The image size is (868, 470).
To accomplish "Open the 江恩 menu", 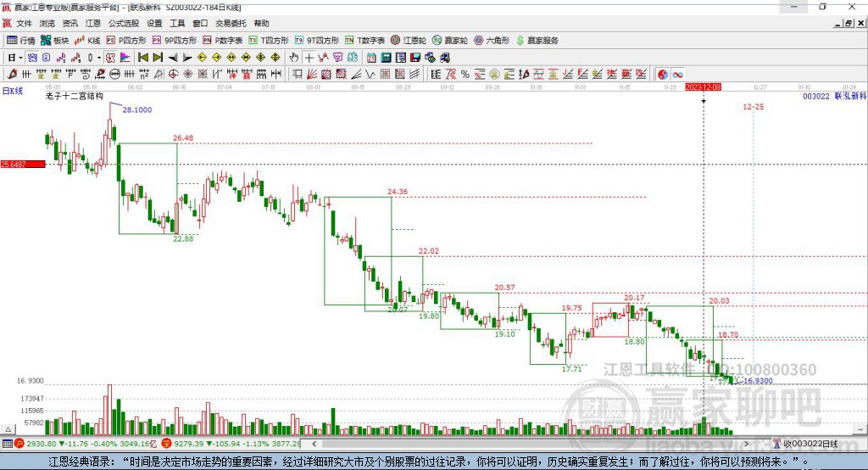I will (93, 23).
